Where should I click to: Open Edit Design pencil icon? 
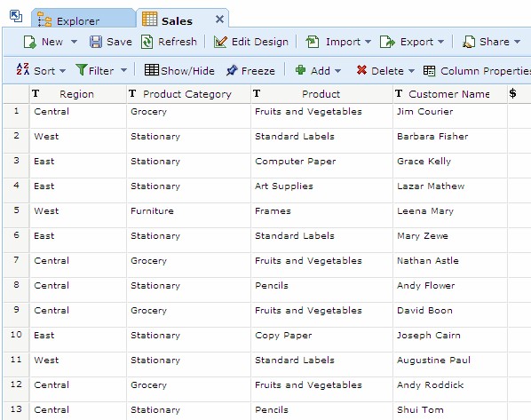point(220,42)
